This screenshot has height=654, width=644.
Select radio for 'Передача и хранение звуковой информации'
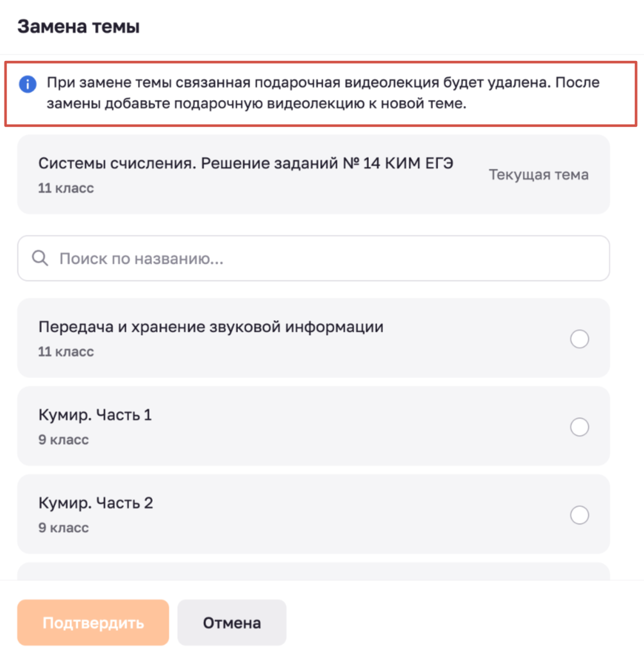(579, 339)
